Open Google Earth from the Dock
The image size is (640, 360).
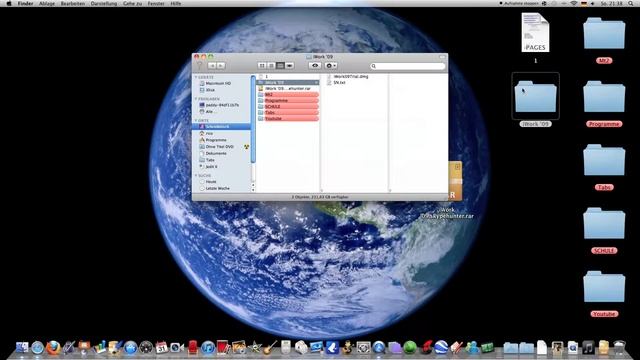click(441, 347)
